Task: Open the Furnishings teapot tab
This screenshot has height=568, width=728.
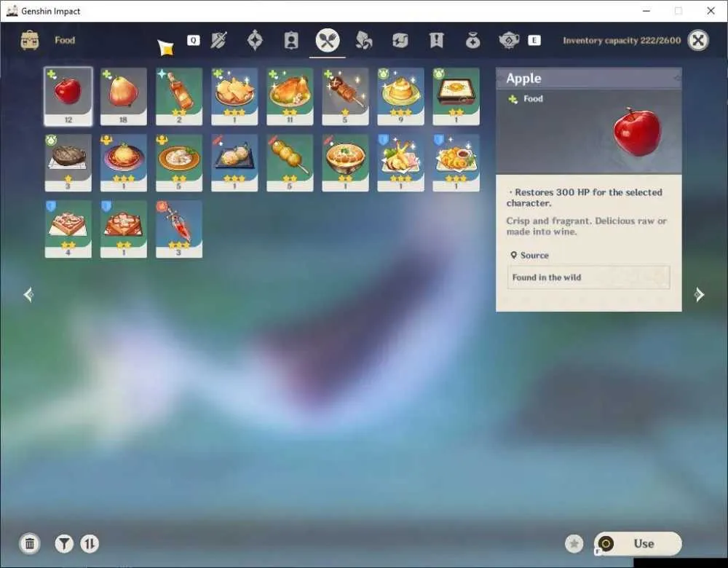Action: [509, 40]
